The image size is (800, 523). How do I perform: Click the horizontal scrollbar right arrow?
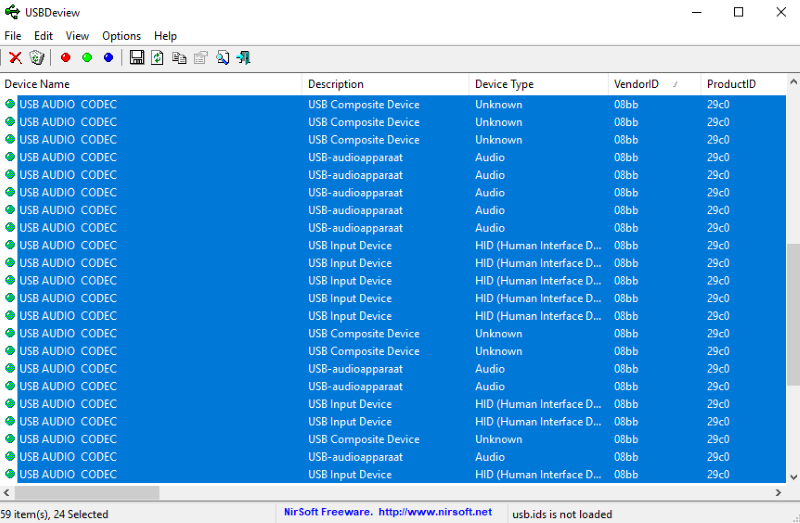click(x=779, y=493)
